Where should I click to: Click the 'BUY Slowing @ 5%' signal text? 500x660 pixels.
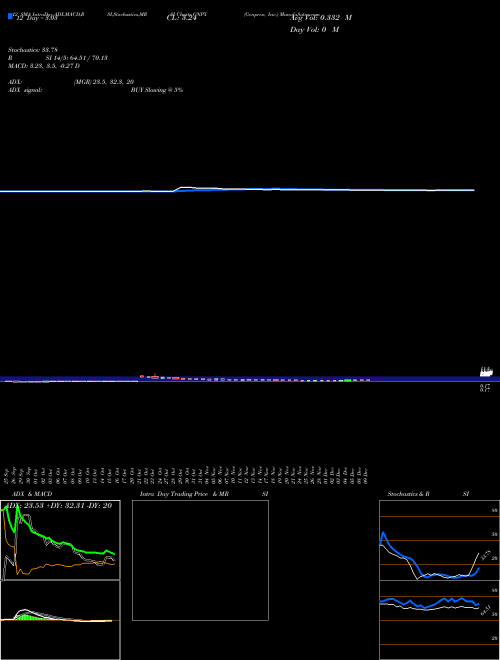[157, 90]
